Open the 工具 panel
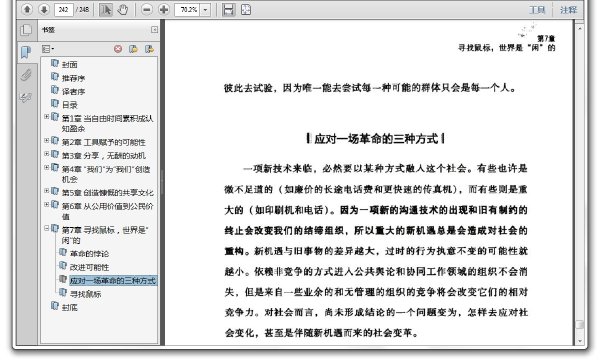This screenshot has height=361, width=600. pyautogui.click(x=537, y=10)
